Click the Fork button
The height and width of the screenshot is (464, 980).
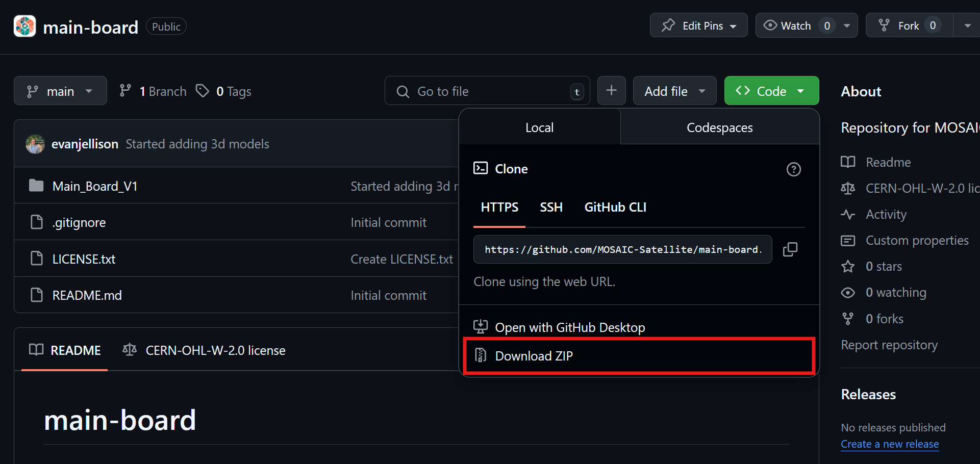[x=909, y=25]
